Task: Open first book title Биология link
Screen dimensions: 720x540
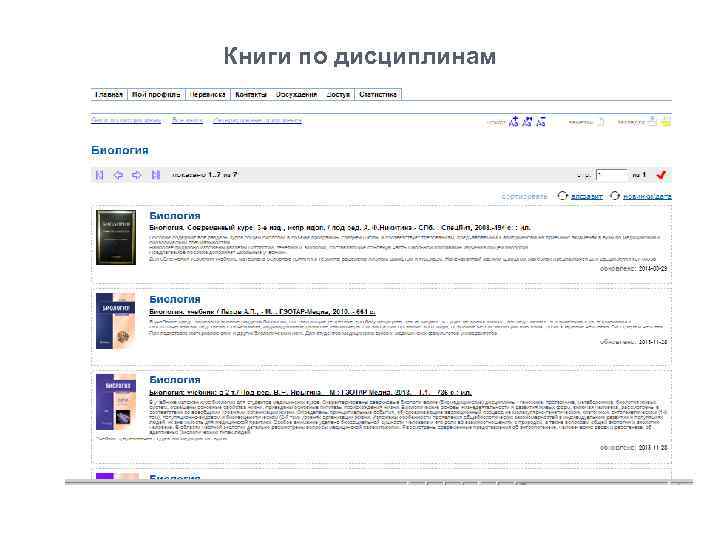Action: (x=175, y=216)
